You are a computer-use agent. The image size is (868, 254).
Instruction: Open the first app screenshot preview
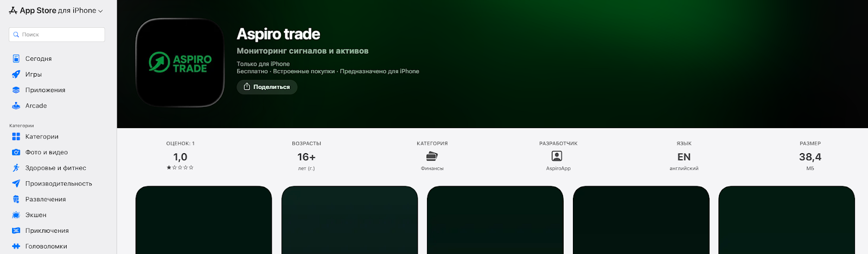click(203, 220)
